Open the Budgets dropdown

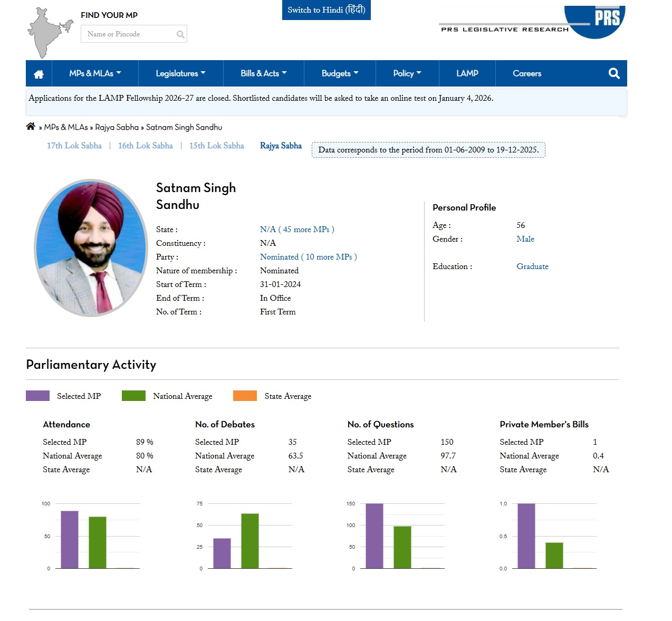tap(340, 73)
